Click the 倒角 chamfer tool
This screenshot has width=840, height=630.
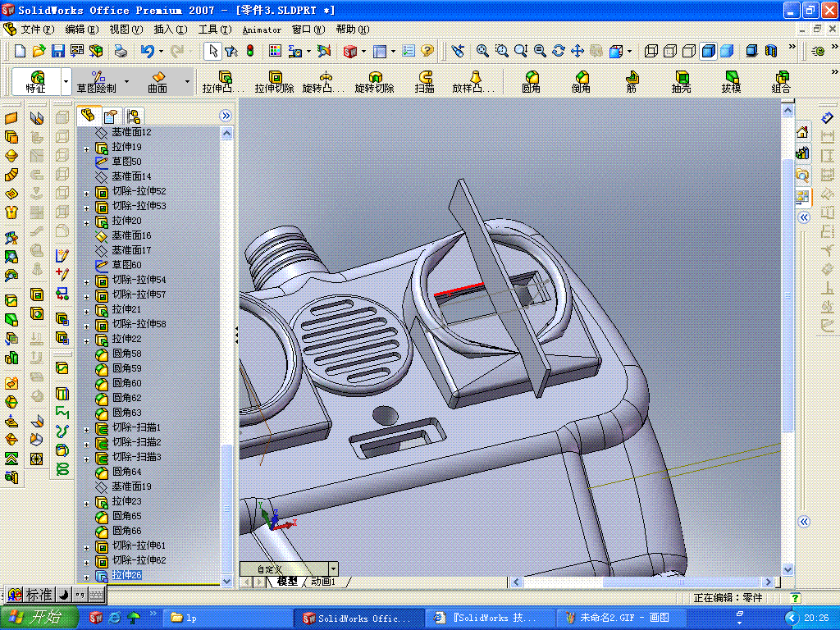point(582,82)
